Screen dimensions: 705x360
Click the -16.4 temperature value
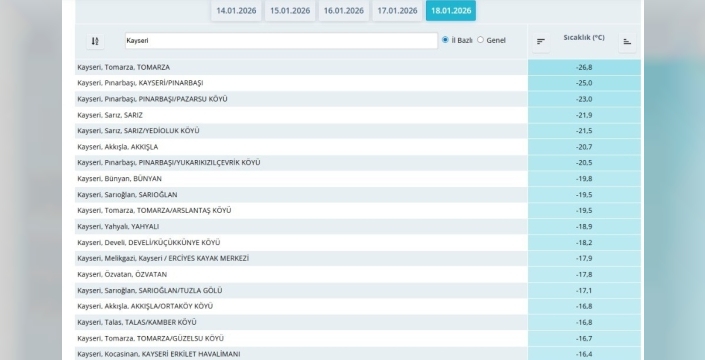click(584, 354)
